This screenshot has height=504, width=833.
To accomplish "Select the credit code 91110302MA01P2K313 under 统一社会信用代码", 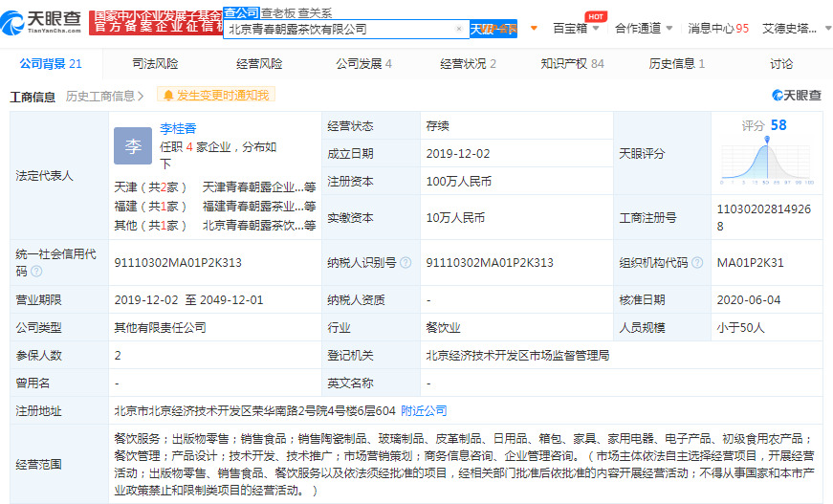I will (178, 262).
